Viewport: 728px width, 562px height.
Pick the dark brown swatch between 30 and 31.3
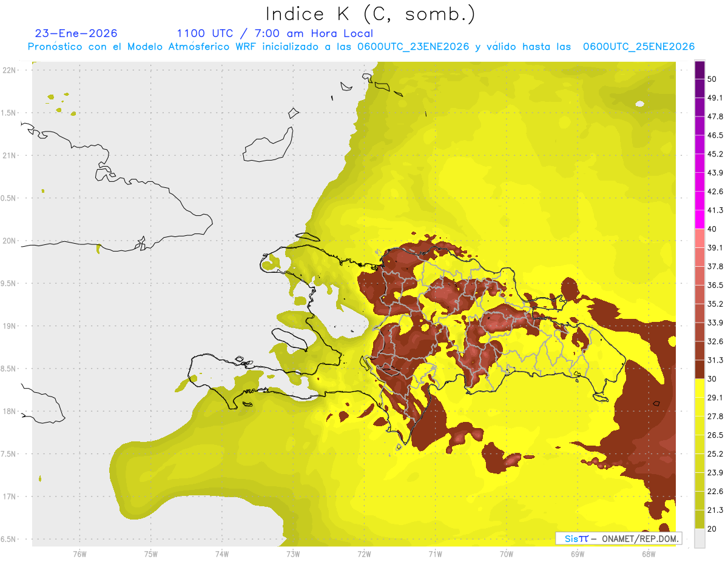click(x=700, y=370)
